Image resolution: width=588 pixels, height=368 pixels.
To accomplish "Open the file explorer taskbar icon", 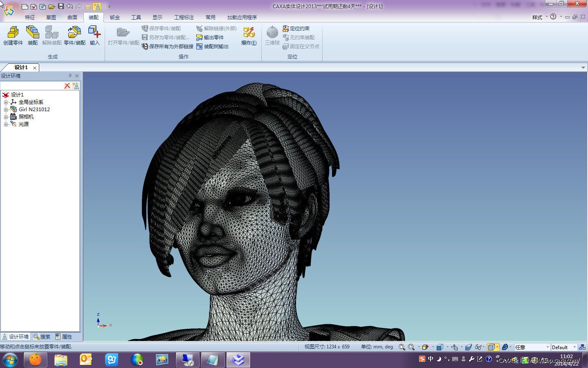I will (61, 360).
